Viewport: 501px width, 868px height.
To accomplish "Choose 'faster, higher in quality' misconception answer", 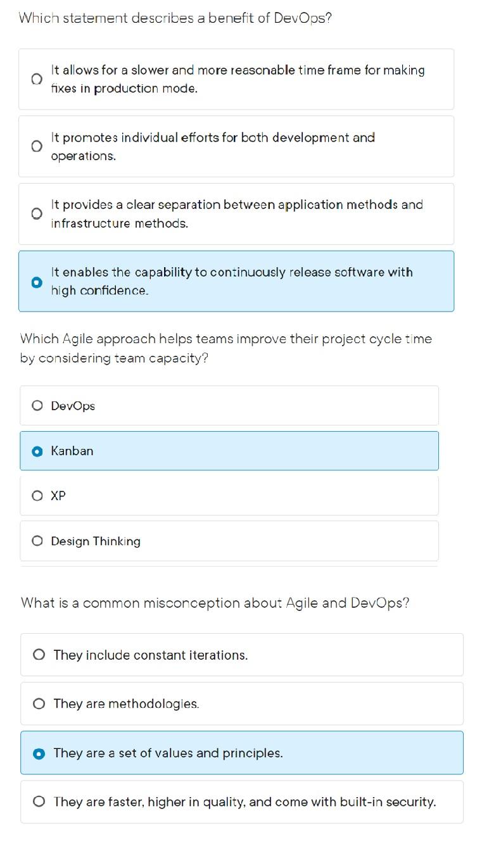I will (x=39, y=802).
